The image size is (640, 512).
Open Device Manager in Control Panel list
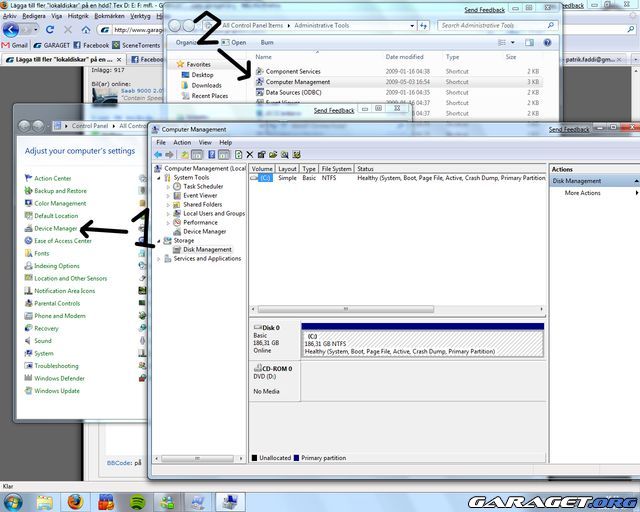click(x=55, y=229)
